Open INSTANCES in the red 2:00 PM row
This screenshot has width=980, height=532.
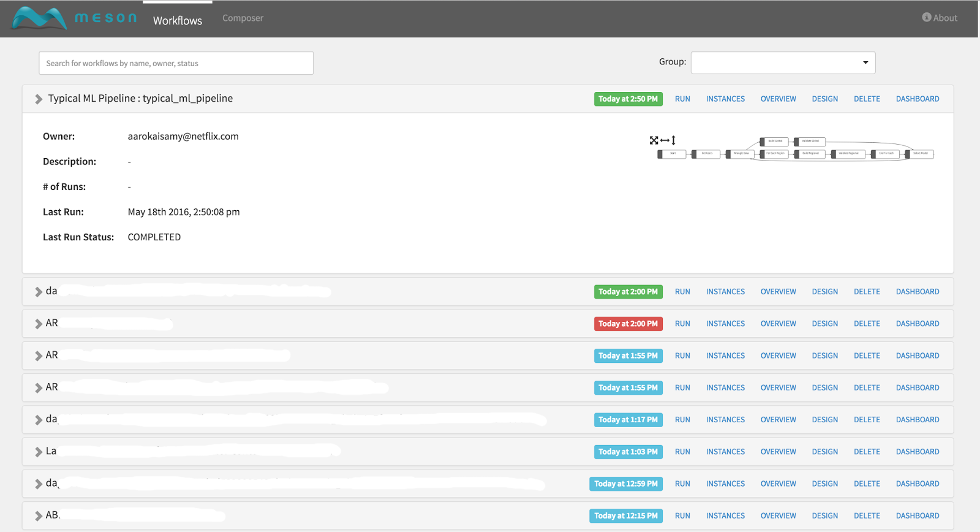click(x=725, y=324)
